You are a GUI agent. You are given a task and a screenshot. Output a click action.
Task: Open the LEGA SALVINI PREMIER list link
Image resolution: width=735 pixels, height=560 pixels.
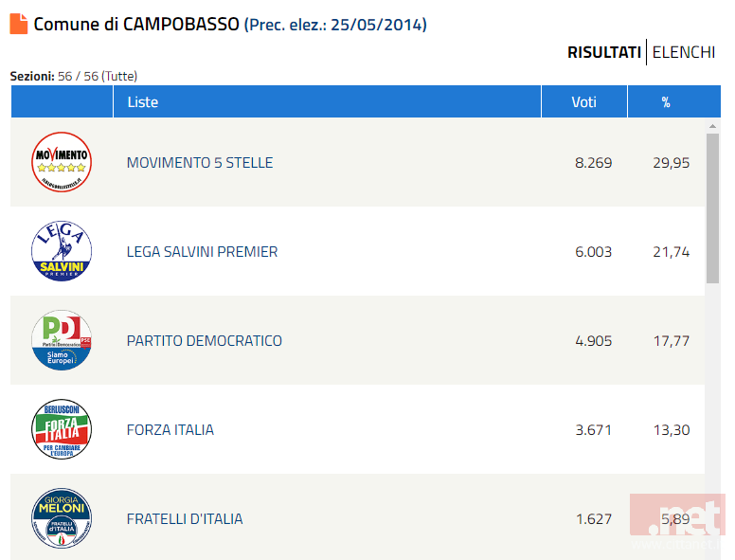202,252
